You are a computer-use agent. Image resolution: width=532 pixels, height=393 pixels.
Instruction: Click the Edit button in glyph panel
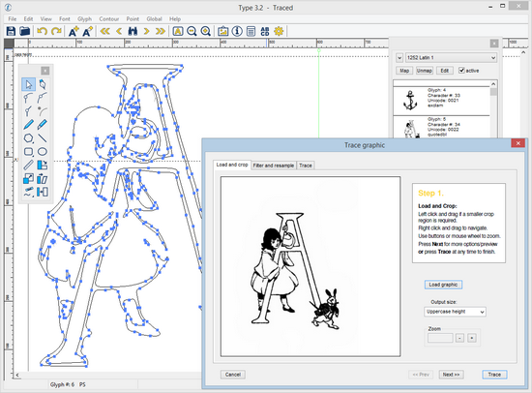tap(445, 71)
